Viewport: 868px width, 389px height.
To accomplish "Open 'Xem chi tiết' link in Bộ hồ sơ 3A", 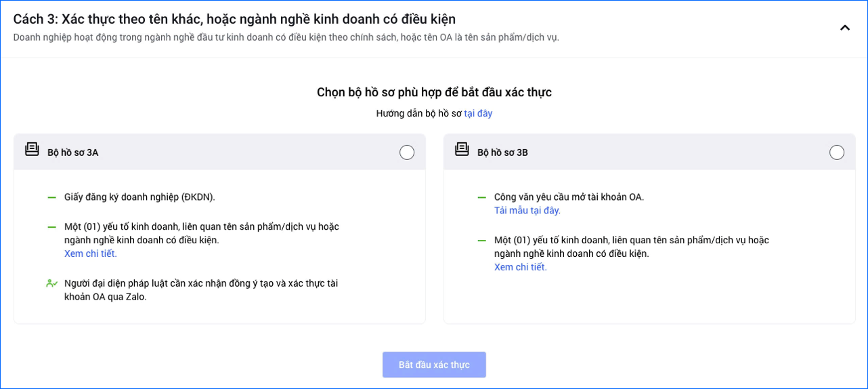I will [91, 253].
